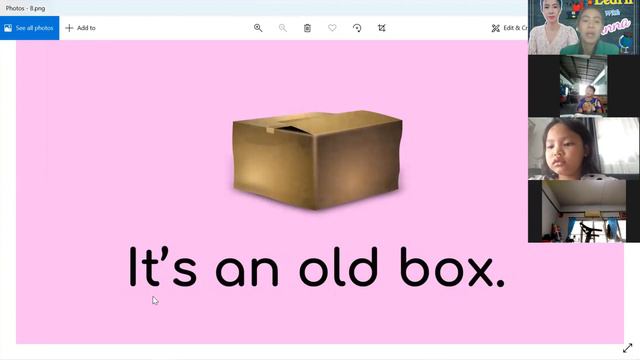Viewport: 640px width, 360px height.
Task: Mark photo as favorite with heart icon
Action: pos(332,28)
